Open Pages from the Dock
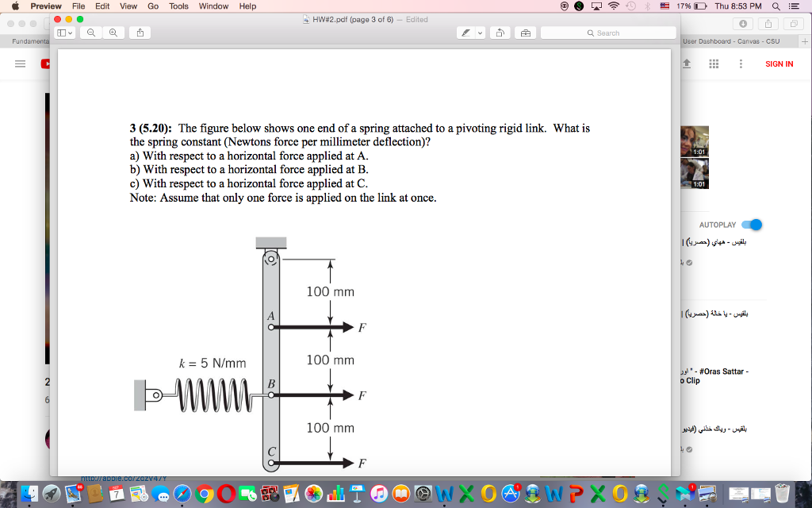812x508 pixels. pos(292,494)
